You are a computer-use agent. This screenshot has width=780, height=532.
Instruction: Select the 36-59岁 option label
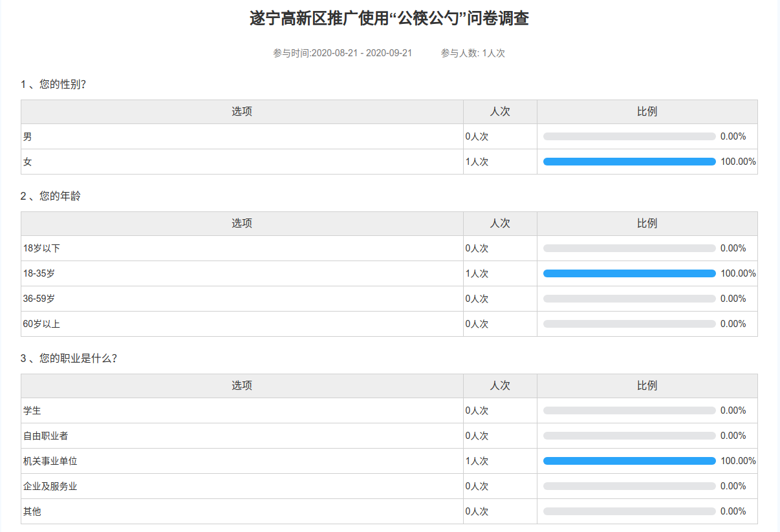tap(39, 299)
